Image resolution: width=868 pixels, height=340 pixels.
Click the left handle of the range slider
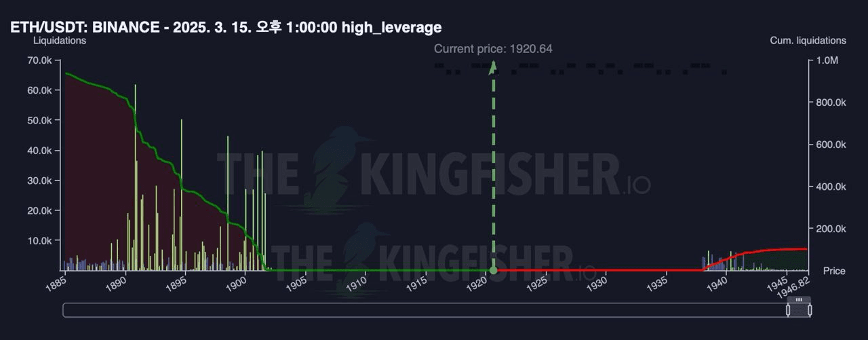pos(789,310)
